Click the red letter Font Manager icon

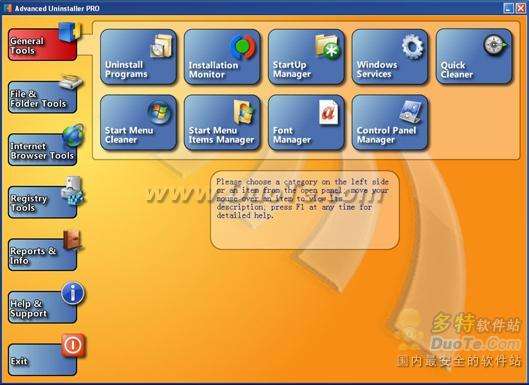click(x=328, y=112)
